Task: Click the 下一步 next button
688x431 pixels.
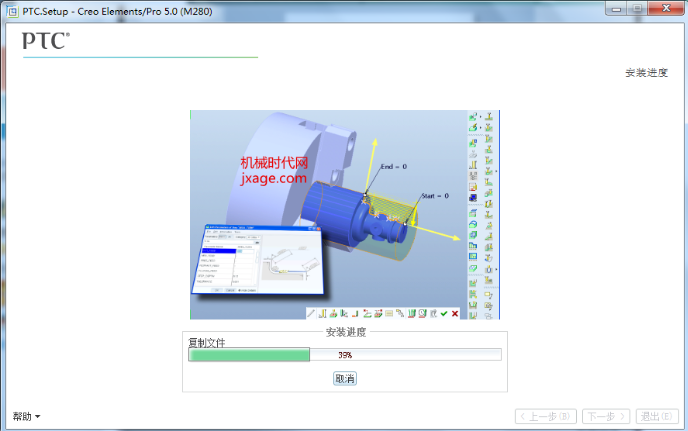Action: pyautogui.click(x=606, y=416)
